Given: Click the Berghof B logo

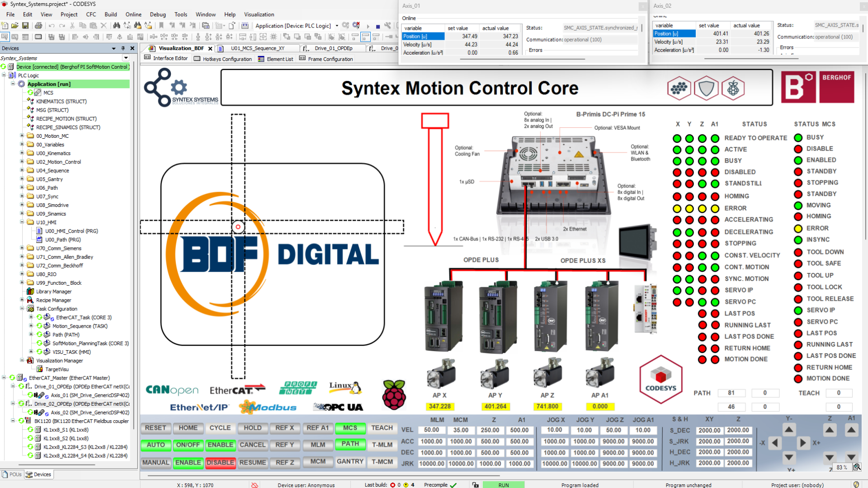Looking at the screenshot, I should 798,87.
